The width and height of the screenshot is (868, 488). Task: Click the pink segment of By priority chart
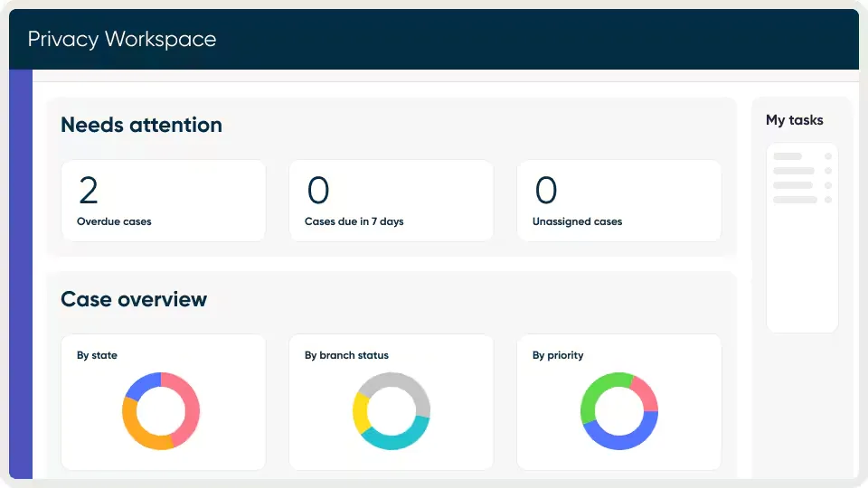coord(647,390)
